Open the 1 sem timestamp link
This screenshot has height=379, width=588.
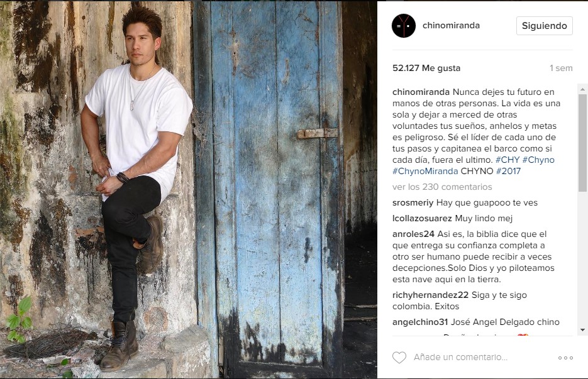click(x=560, y=69)
